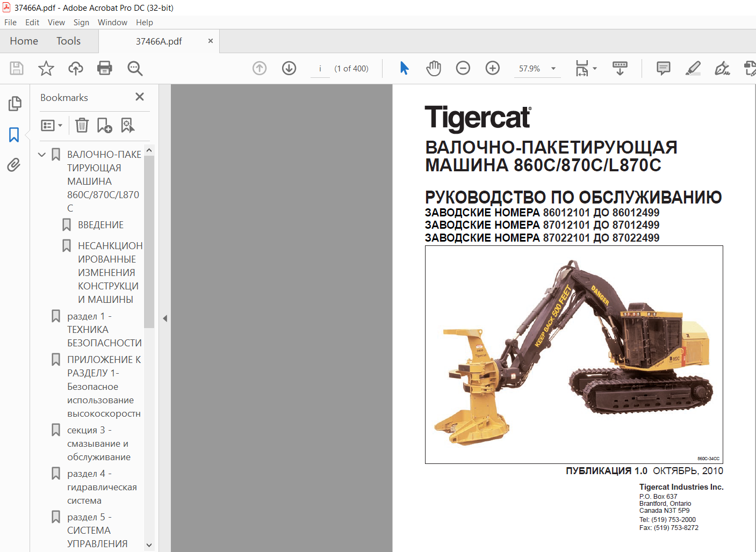This screenshot has height=552, width=756.
Task: Select ВАЛОЧНО-ПАКЕТИРУЮЩАЯ МАШИНА root bookmark text
Action: 104,181
